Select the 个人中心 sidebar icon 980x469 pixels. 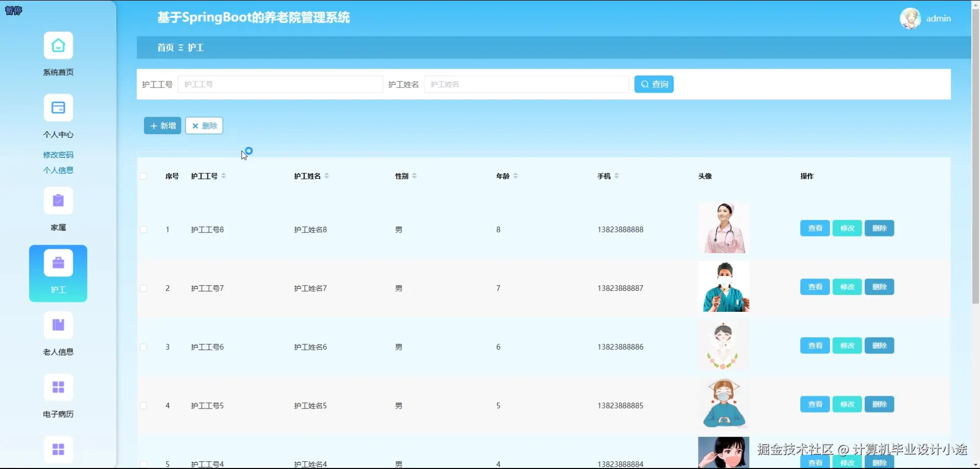coord(58,108)
